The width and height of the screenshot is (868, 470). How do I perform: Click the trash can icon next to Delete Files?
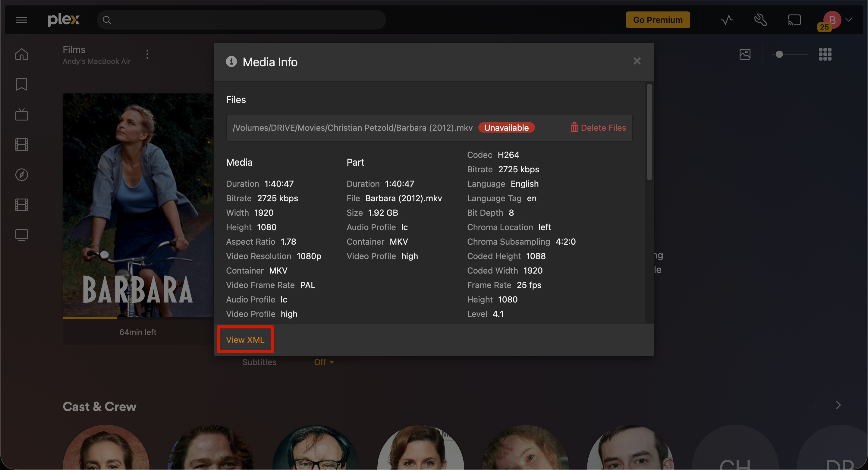pyautogui.click(x=574, y=127)
